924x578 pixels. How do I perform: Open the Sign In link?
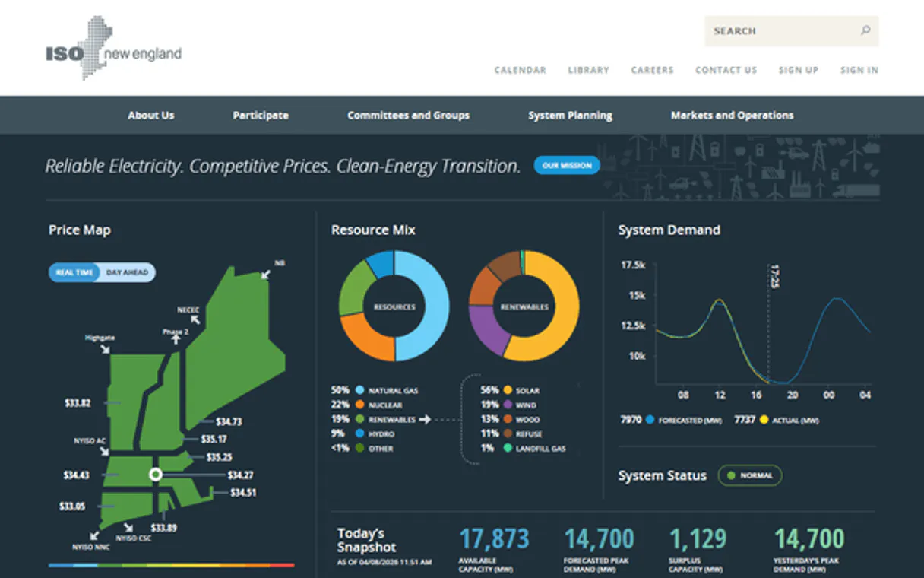click(x=859, y=70)
